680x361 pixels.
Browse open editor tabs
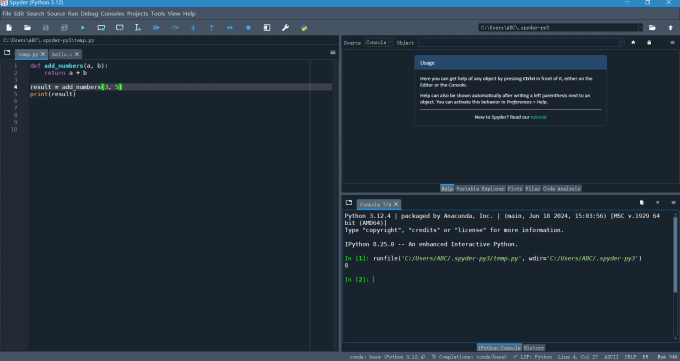point(7,53)
